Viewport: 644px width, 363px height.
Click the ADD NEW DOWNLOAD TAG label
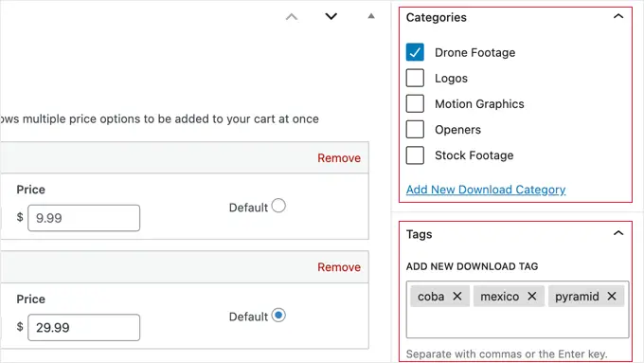point(472,266)
